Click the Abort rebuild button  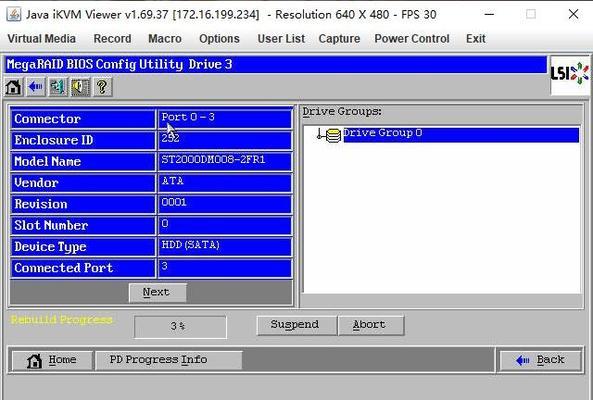[371, 325]
